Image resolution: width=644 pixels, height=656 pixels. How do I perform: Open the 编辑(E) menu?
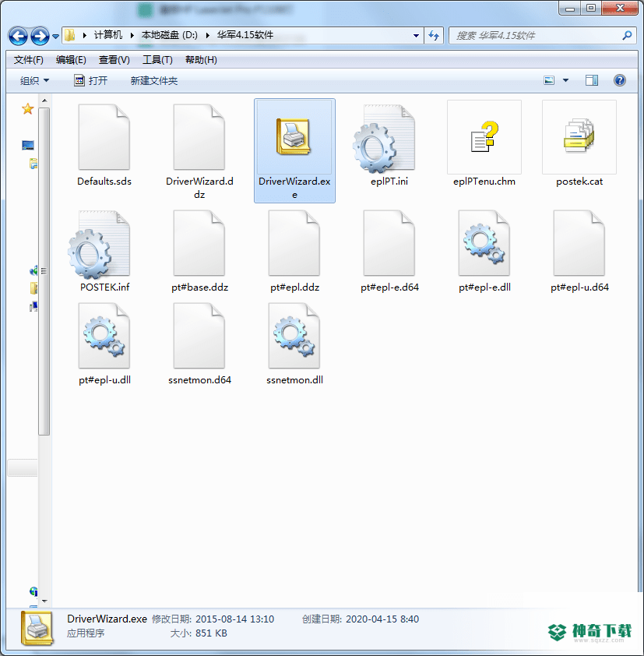click(x=71, y=60)
